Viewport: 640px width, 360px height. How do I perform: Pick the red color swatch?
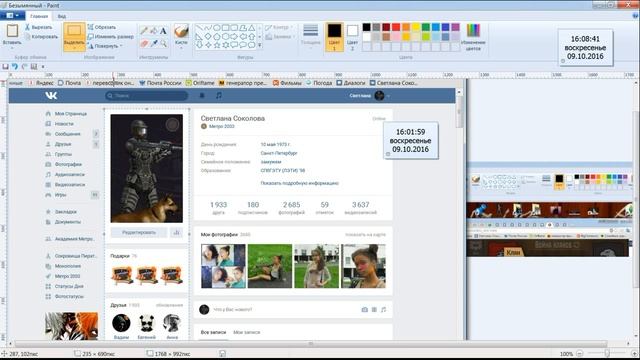pos(396,27)
